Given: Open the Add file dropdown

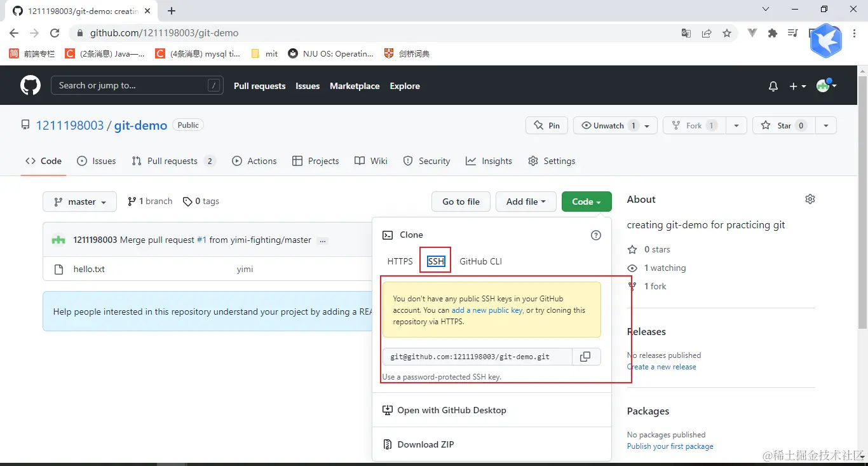Looking at the screenshot, I should click(x=526, y=202).
